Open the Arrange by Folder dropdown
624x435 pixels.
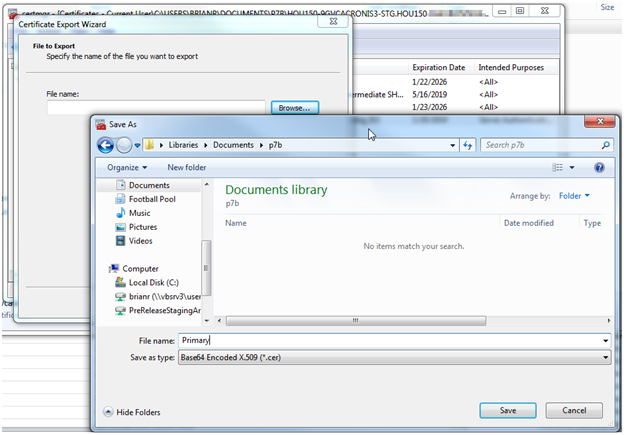[574, 196]
